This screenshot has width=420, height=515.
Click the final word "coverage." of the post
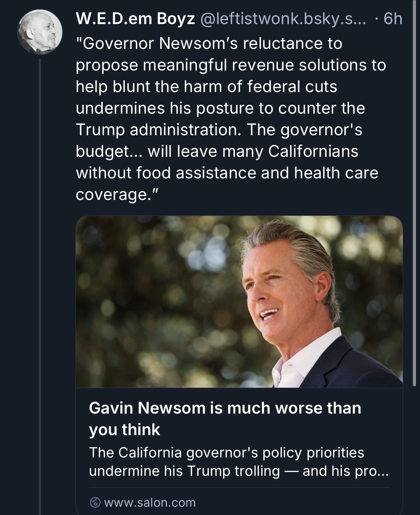coord(117,195)
